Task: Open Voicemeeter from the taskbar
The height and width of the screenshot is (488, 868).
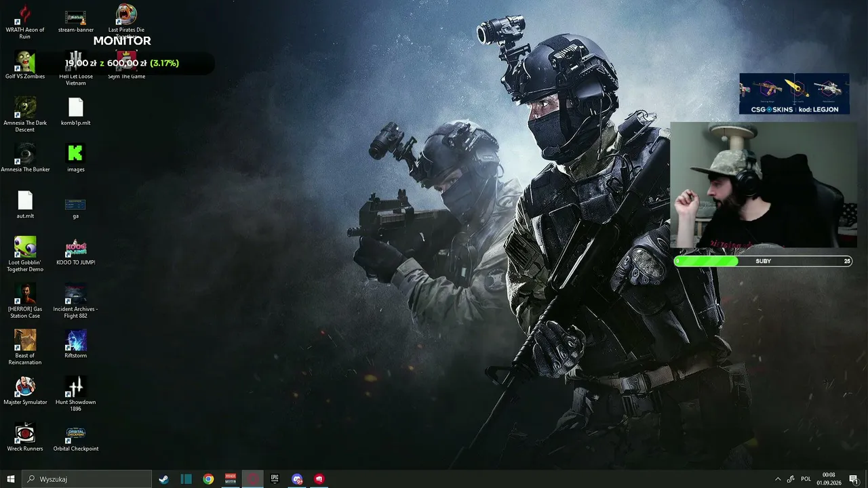Action: pyautogui.click(x=231, y=479)
